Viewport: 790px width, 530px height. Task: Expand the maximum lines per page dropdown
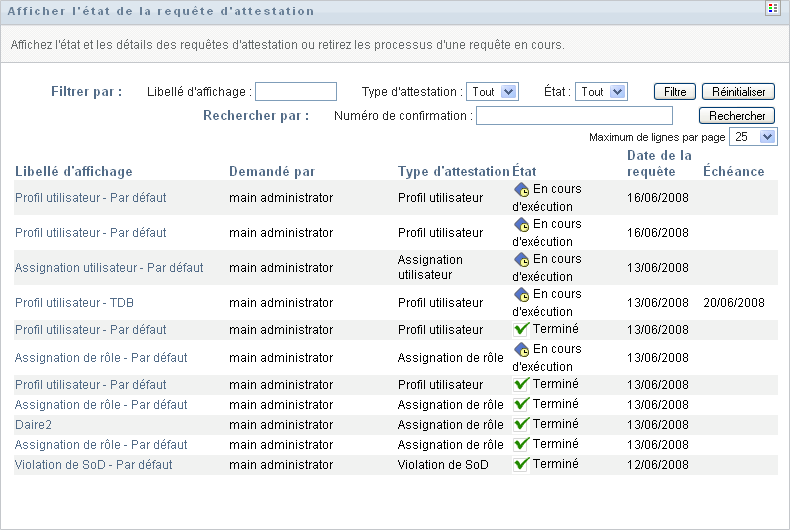point(754,137)
